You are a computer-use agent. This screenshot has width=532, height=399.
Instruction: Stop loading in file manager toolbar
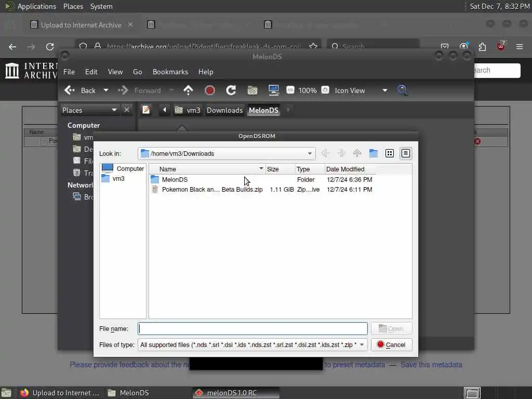pyautogui.click(x=210, y=90)
